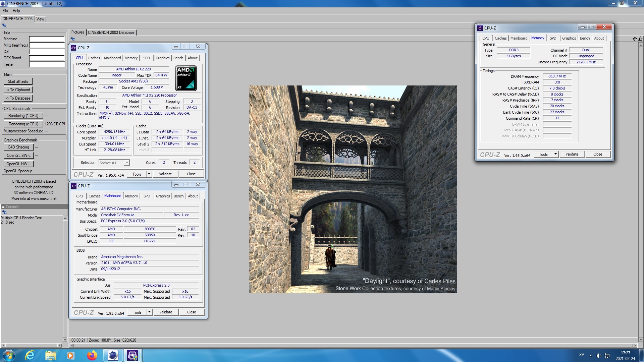The width and height of the screenshot is (644, 362).
Task: Select SPD tab in Memory window
Action: pyautogui.click(x=553, y=38)
